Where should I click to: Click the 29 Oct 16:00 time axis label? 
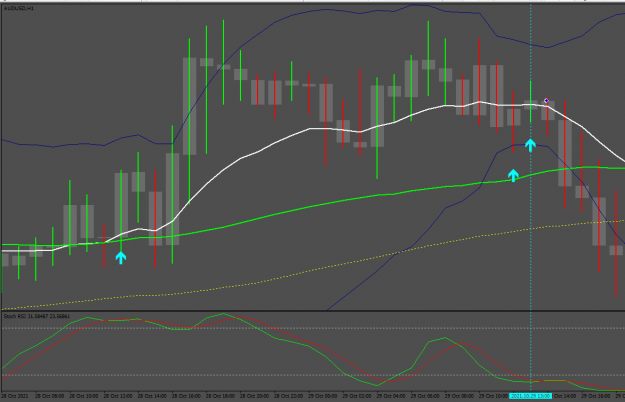[596, 396]
